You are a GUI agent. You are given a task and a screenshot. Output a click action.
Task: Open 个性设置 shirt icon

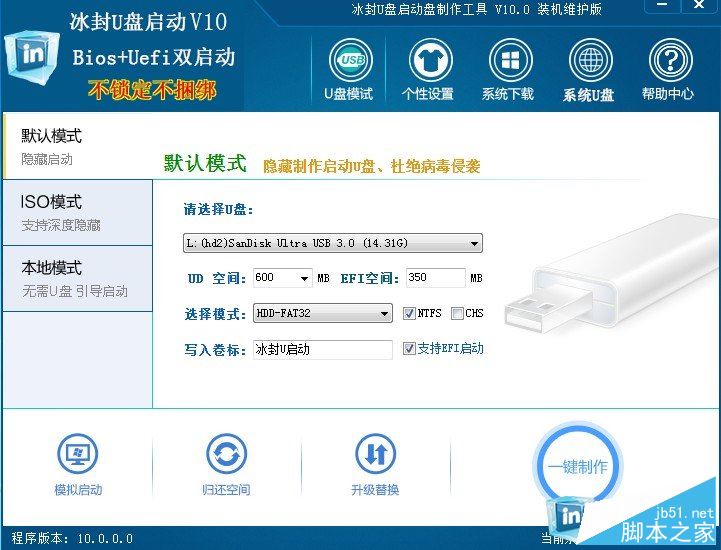point(430,60)
